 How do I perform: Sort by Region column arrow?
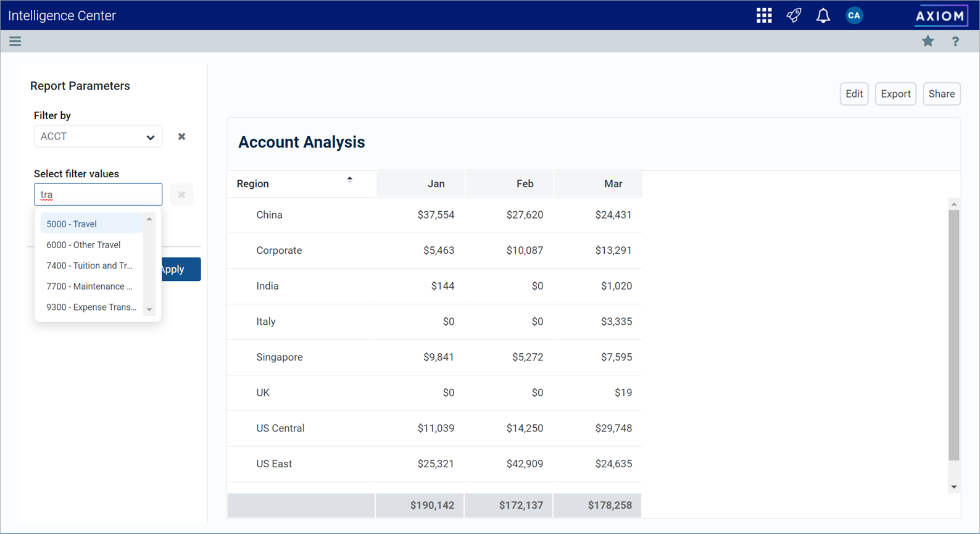coord(350,180)
